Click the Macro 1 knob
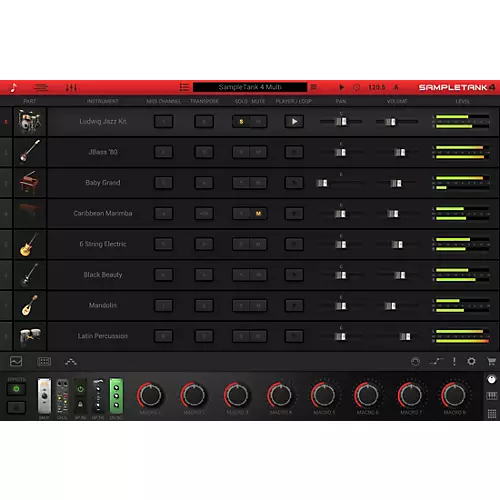This screenshot has height=500, width=500. point(150,395)
